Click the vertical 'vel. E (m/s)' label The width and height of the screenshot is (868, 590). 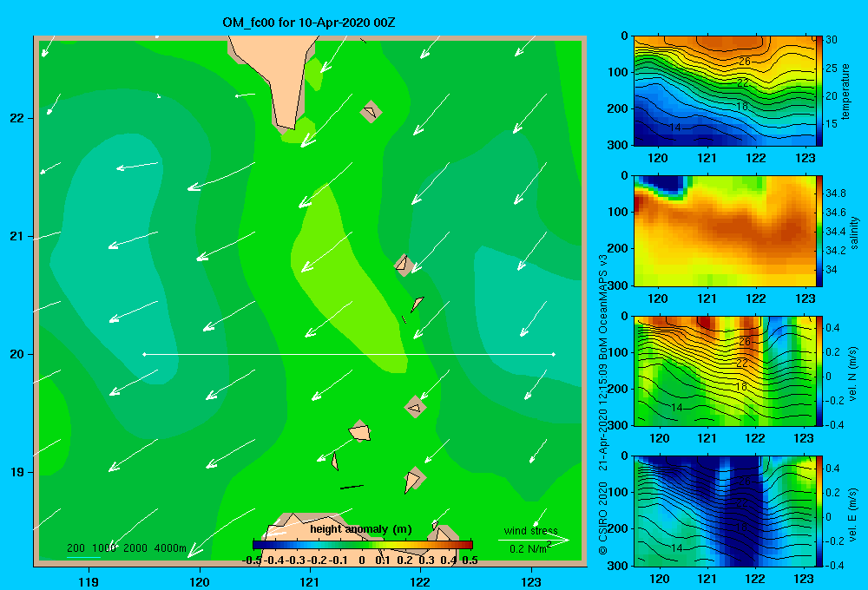click(852, 514)
